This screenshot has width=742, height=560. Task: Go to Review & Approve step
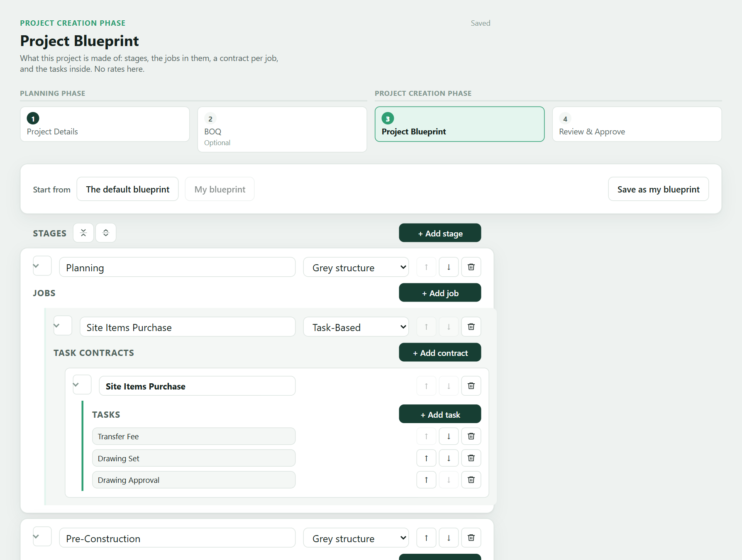tap(637, 124)
